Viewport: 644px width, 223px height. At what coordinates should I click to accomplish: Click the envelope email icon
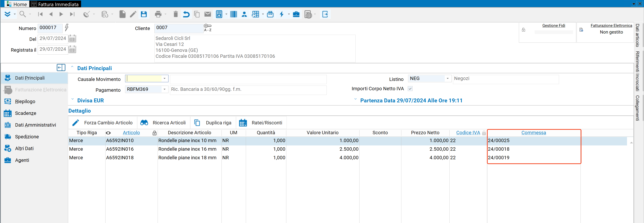pyautogui.click(x=208, y=14)
